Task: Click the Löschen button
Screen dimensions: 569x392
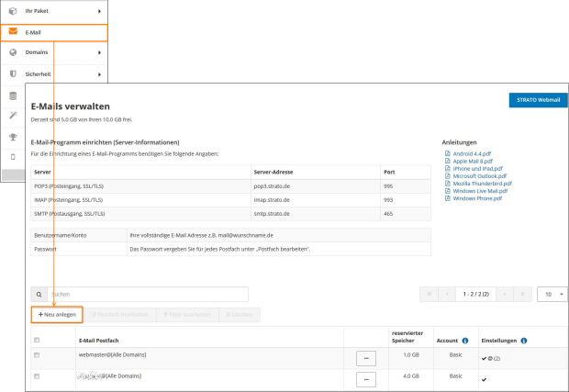Action: [240, 314]
